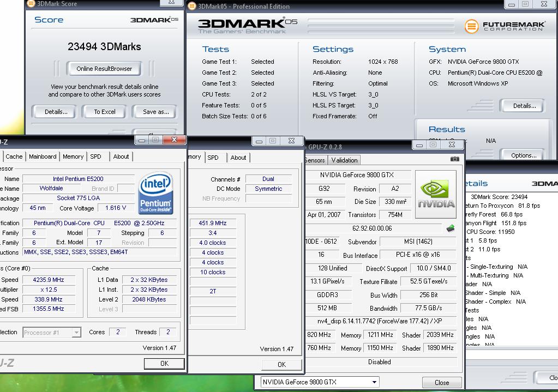Click the CPU Score: 11950 row
558x392 pixels.
click(490, 232)
